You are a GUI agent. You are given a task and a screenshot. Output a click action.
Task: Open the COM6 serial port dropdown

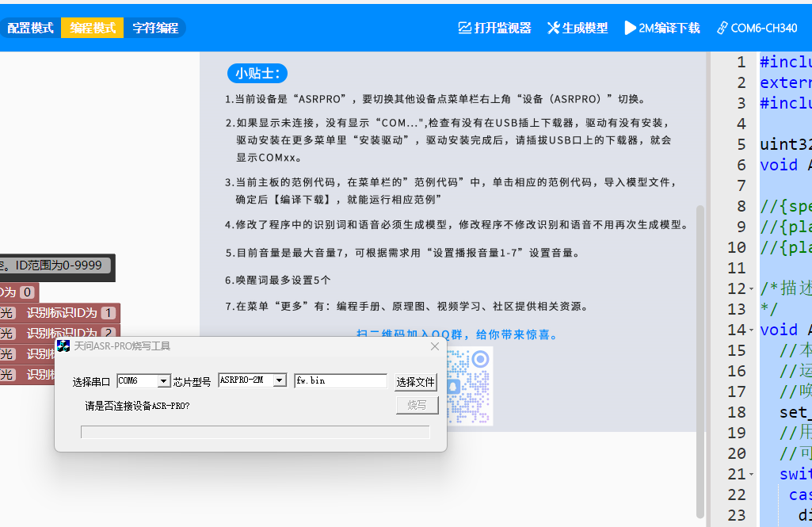tap(164, 381)
